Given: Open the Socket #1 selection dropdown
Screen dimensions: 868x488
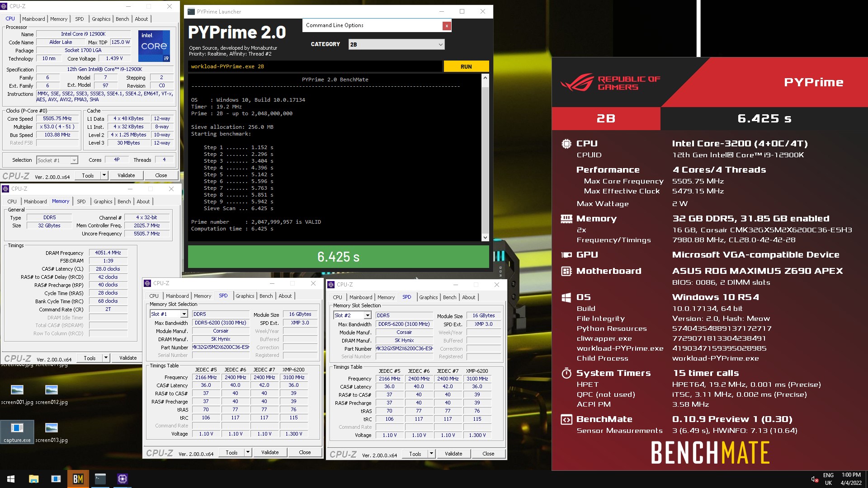Looking at the screenshot, I should pyautogui.click(x=57, y=160).
